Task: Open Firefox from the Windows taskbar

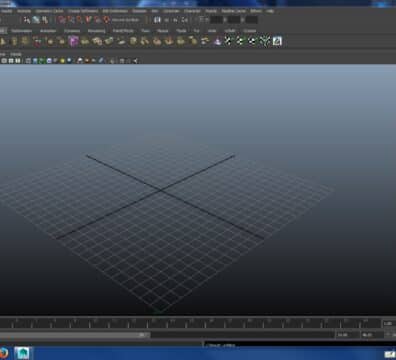Action: click(3, 353)
